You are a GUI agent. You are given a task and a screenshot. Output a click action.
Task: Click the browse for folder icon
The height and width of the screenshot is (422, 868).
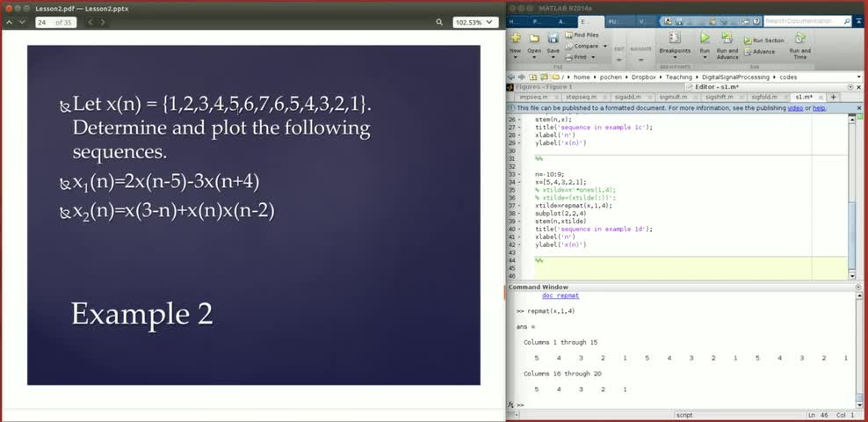[544, 77]
